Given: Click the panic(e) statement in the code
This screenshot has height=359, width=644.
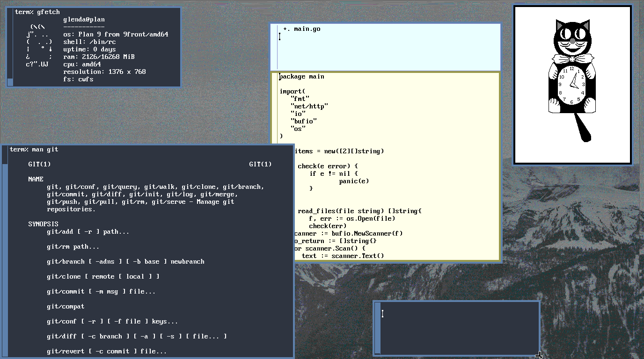Looking at the screenshot, I should pos(354,181).
